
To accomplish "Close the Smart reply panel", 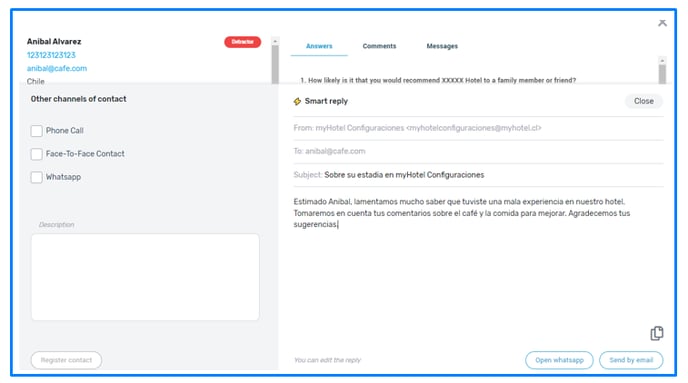I will 643,101.
